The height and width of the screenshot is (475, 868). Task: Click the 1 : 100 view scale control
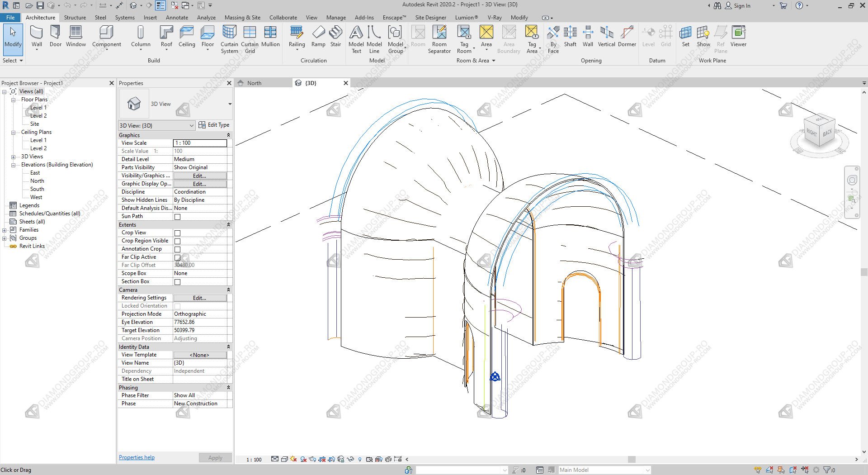pos(254,459)
